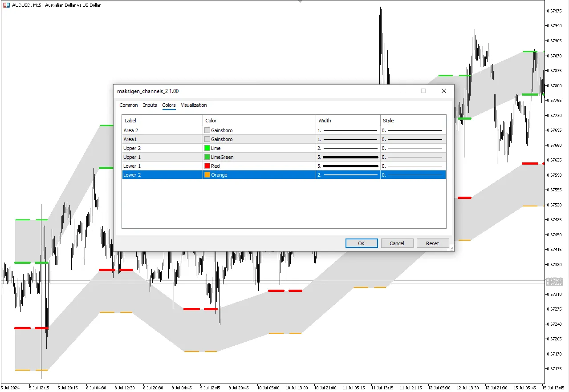
Task: Click the 0.67975 price scale label
Action: pyautogui.click(x=554, y=11)
